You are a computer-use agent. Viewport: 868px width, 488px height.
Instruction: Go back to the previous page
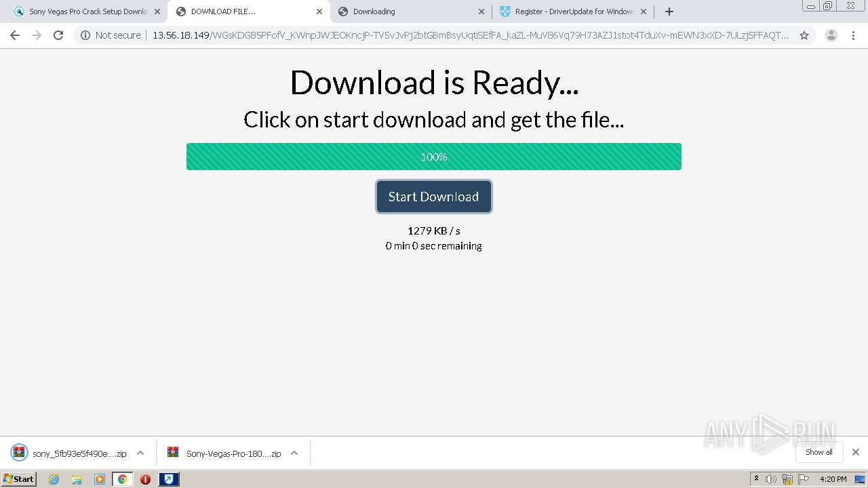pyautogui.click(x=15, y=35)
